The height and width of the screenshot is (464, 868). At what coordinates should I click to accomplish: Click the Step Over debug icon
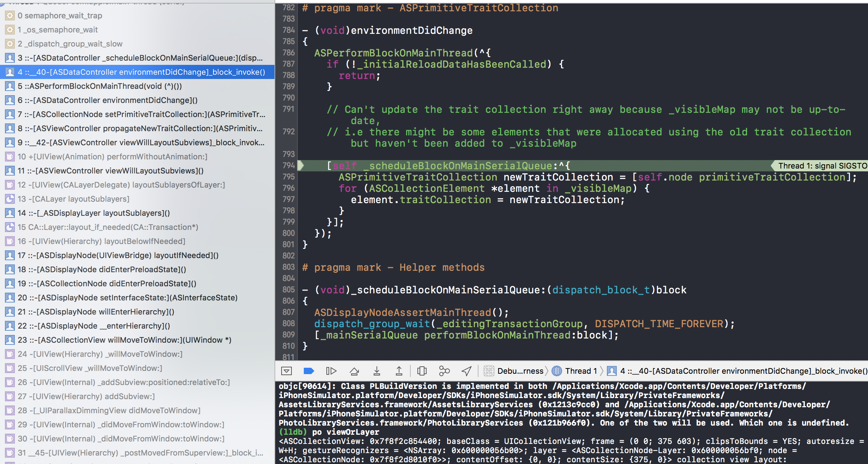tap(354, 371)
